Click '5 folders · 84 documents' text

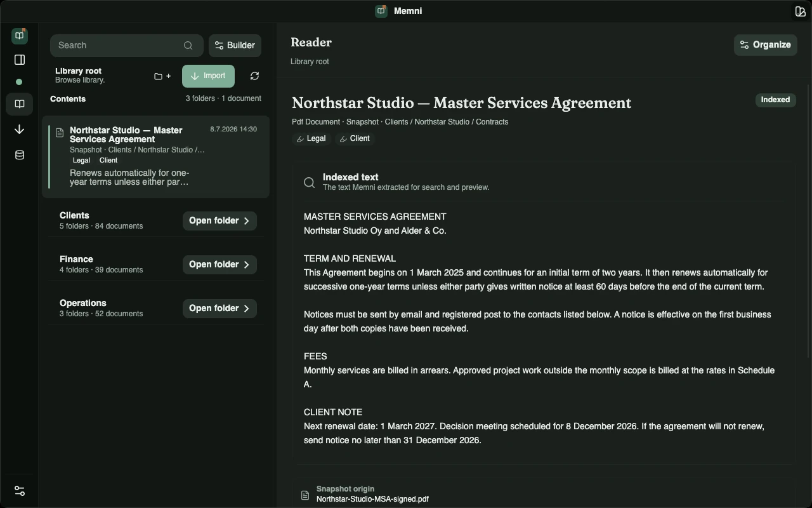click(101, 226)
